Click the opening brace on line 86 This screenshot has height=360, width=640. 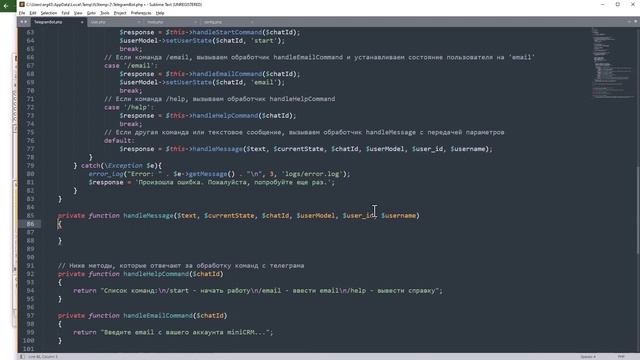[x=60, y=224]
